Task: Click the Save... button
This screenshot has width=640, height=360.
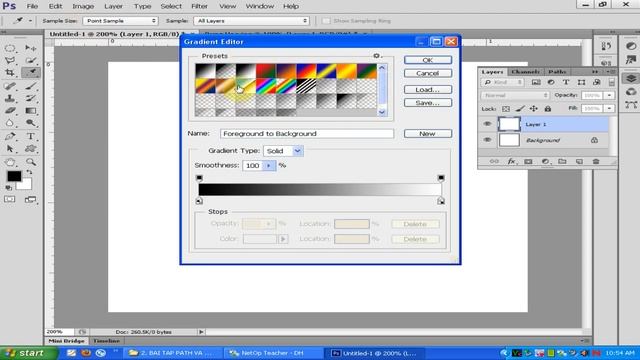Action: (428, 103)
